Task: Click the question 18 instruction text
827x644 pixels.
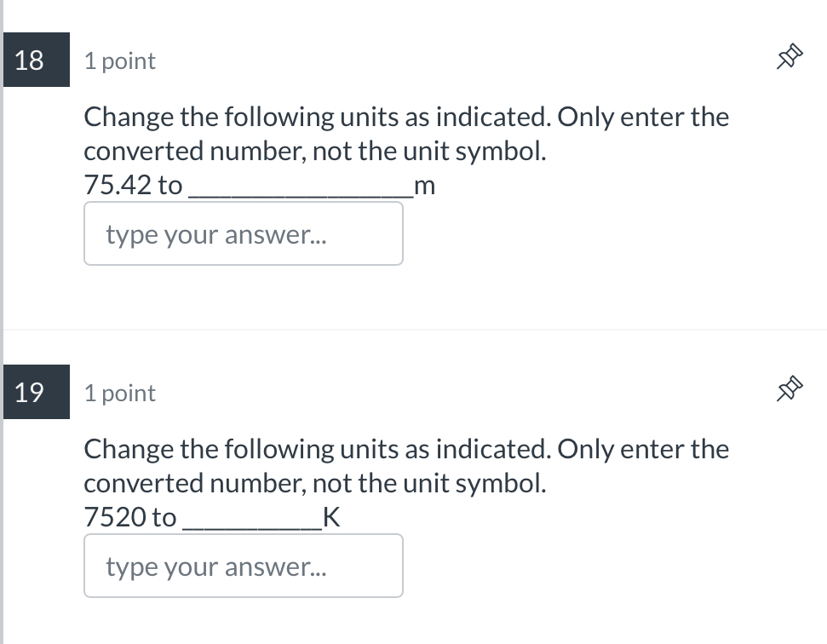Action: pos(406,134)
